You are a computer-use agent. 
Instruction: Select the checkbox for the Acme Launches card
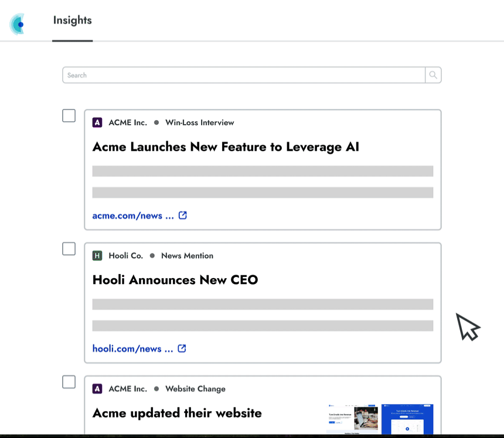pyautogui.click(x=69, y=115)
